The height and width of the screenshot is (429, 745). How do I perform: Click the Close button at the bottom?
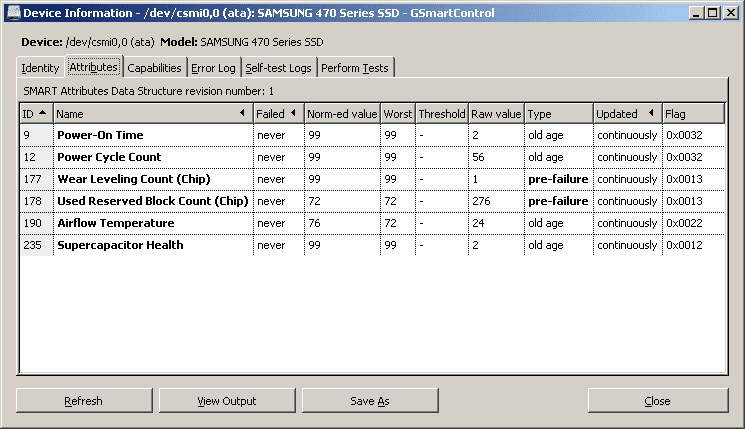(x=658, y=400)
